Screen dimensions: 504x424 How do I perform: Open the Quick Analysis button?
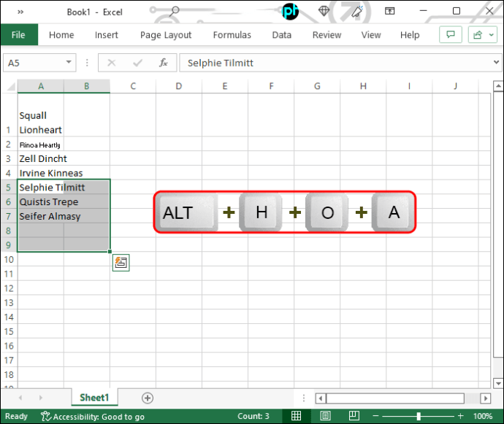point(121,263)
